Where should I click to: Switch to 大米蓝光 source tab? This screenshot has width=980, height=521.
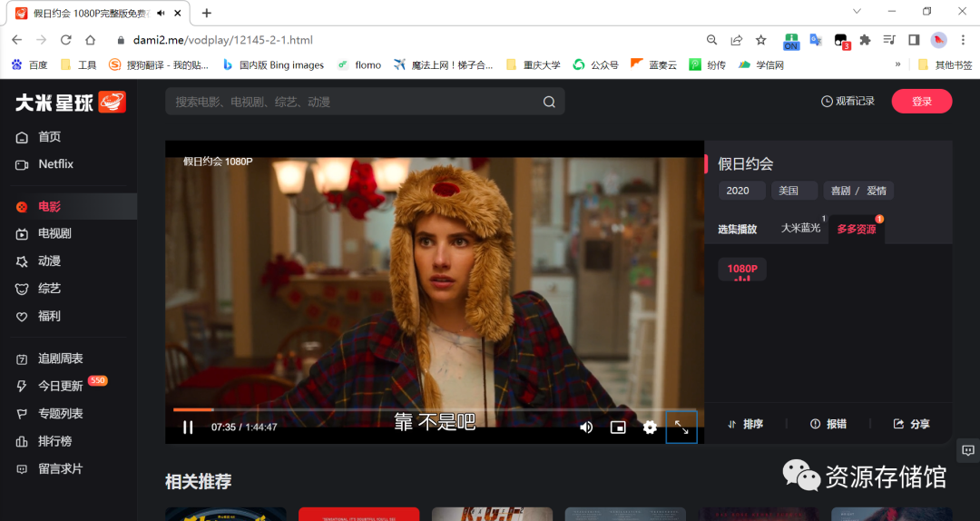[x=800, y=228]
